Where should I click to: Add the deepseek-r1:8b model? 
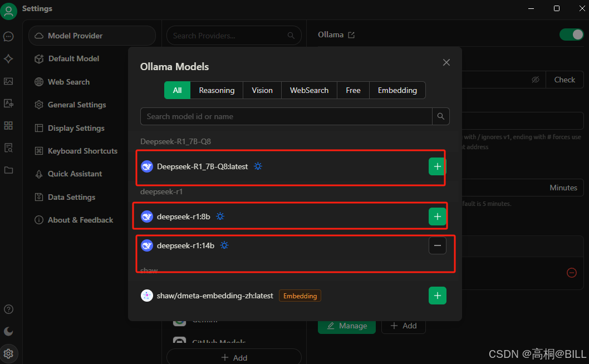tap(437, 217)
